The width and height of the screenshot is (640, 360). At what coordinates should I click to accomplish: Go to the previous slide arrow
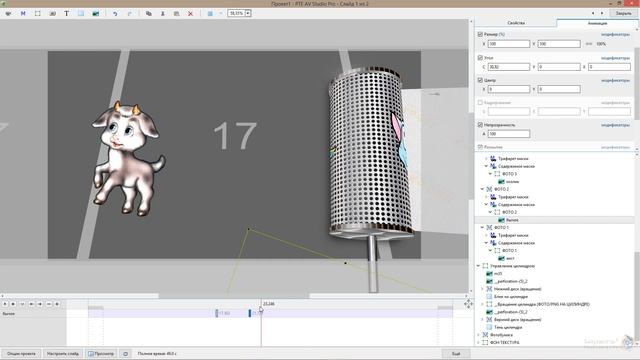coord(593,13)
